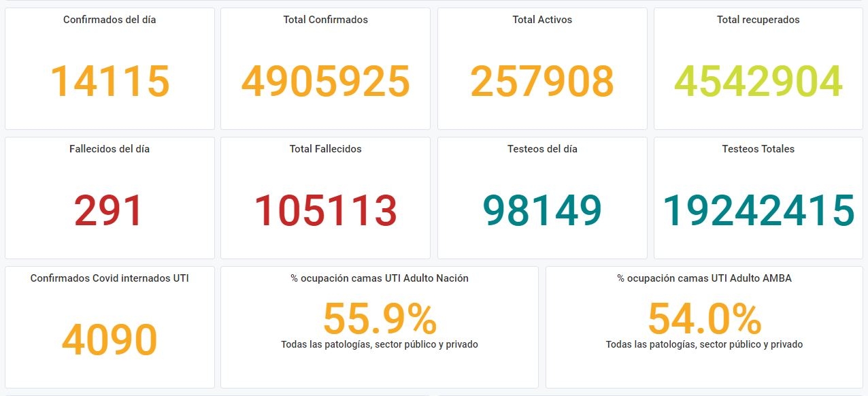Screen dimensions: 868x396
Task: Open the Total Activos panel header
Action: pos(542,20)
